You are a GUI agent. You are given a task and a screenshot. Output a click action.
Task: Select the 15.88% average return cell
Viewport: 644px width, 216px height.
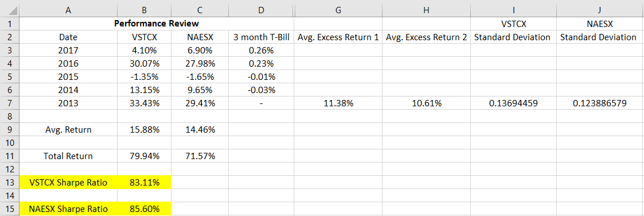144,130
